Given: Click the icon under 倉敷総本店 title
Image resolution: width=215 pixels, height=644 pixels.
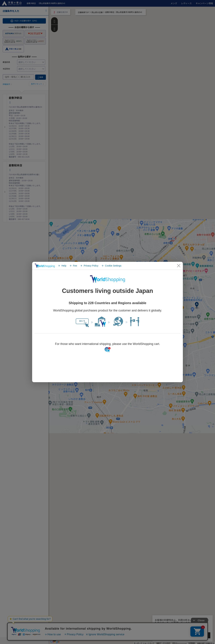Looking at the screenshot, I should (x=10, y=170).
